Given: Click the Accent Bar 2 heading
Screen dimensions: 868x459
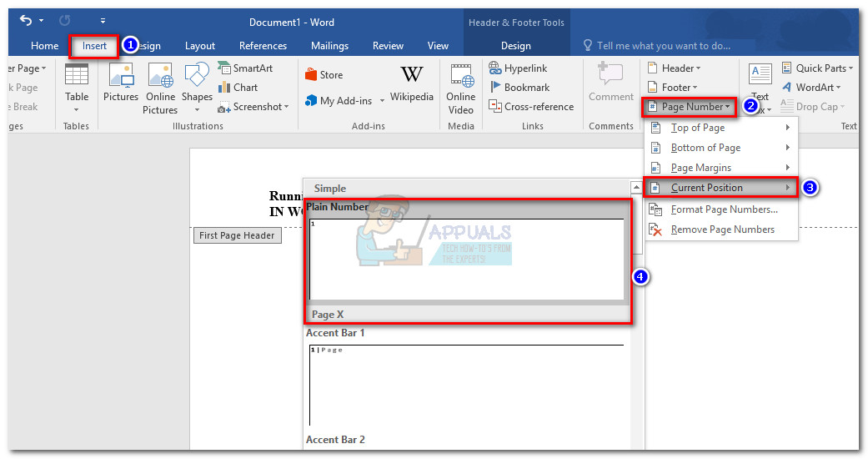Looking at the screenshot, I should (x=335, y=440).
